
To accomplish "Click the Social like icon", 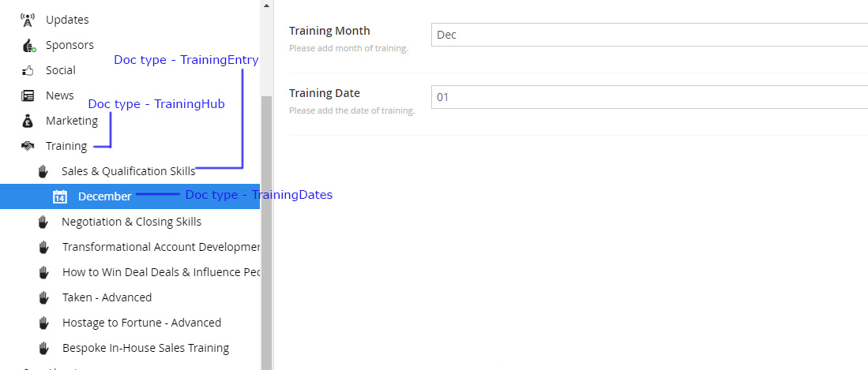I will point(28,70).
